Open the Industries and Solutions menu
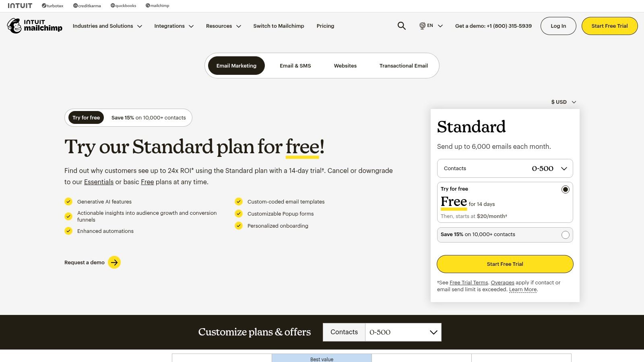Screen dimensions: 644x362 (107, 26)
